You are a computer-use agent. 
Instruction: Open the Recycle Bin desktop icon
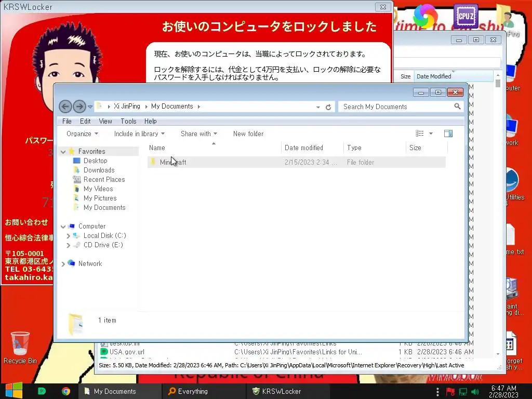[20, 348]
